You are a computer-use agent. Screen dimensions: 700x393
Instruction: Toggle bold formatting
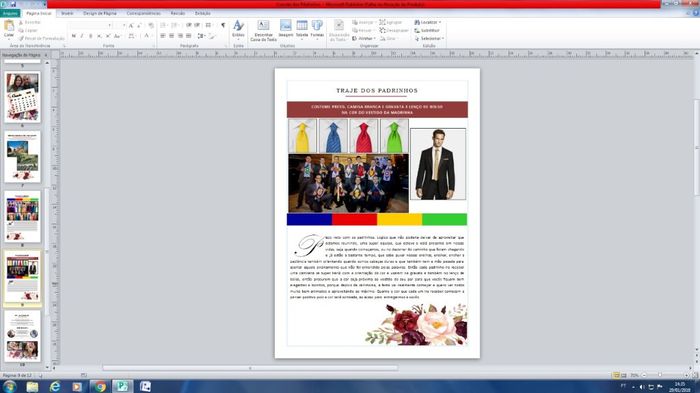click(x=74, y=36)
